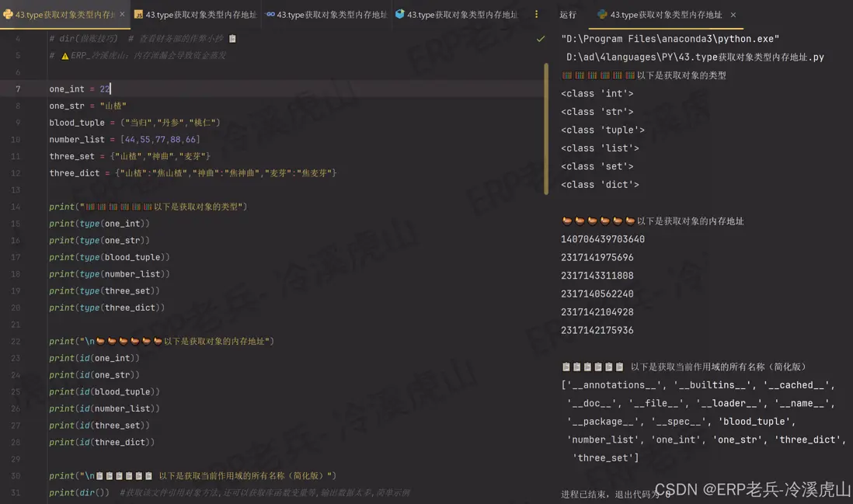Click line number 7 in the gutter
The height and width of the screenshot is (504, 853).
pos(18,89)
